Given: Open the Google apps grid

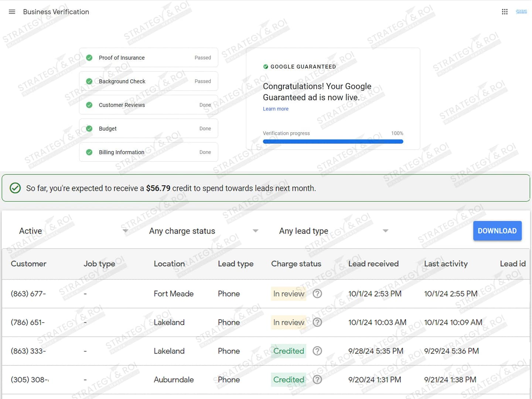Looking at the screenshot, I should tap(505, 12).
